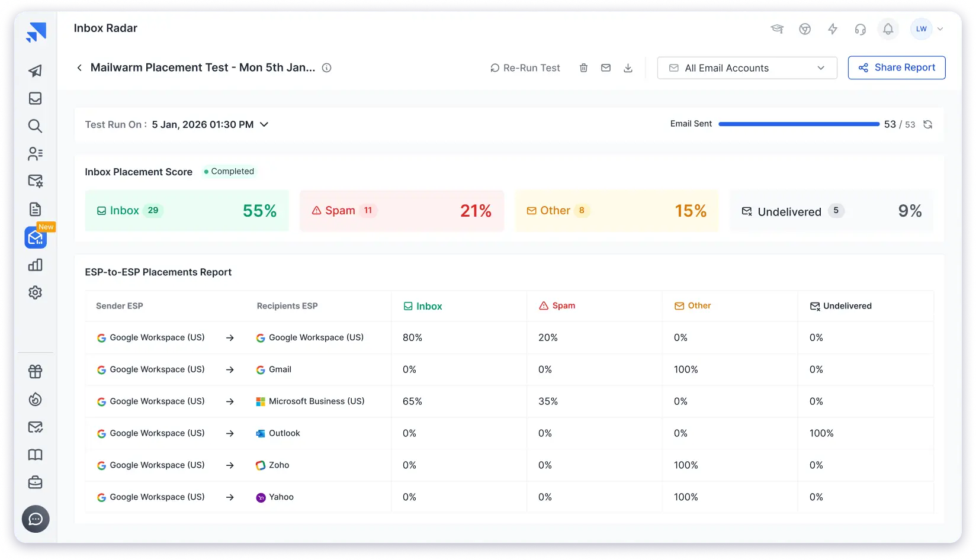Download the report via the download icon

[628, 67]
